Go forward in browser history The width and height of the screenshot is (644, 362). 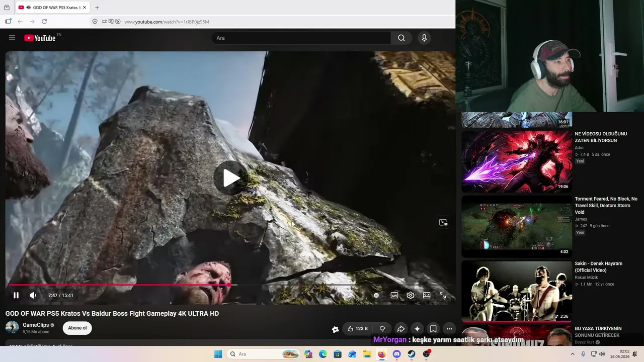[x=32, y=22]
